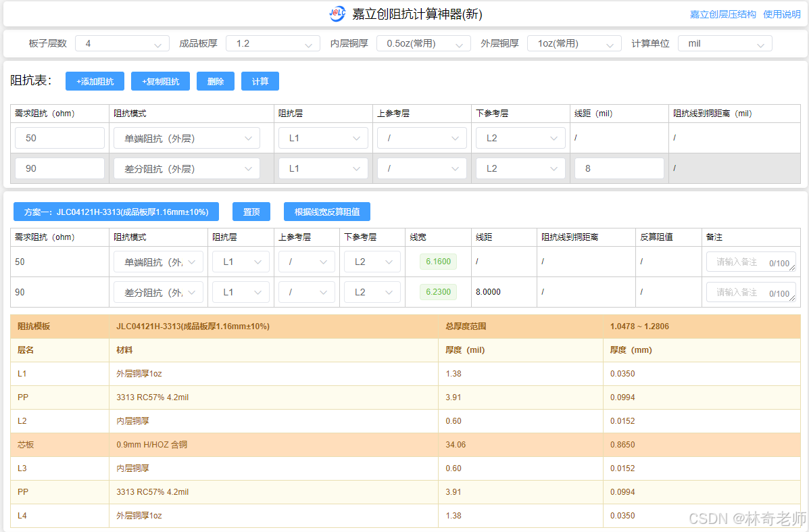Open 上参考层 dropdown in result row 50
Screen dimensions: 809x532
[307, 262]
